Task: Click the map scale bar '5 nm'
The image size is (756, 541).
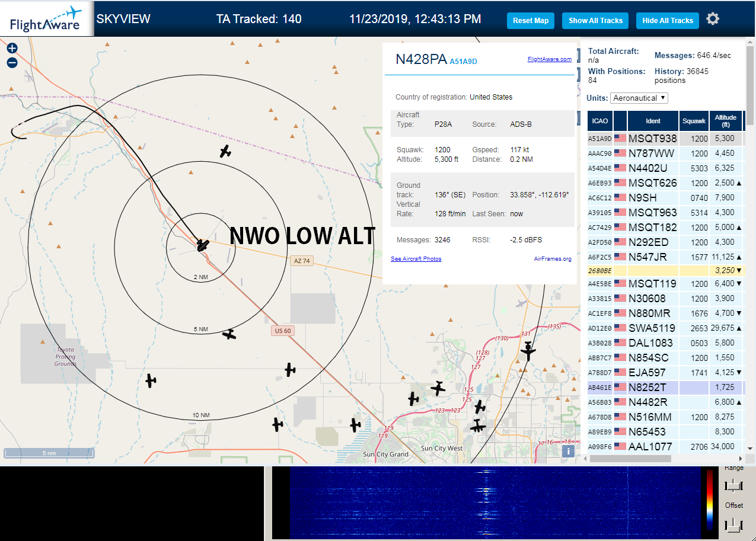Action: pos(49,453)
